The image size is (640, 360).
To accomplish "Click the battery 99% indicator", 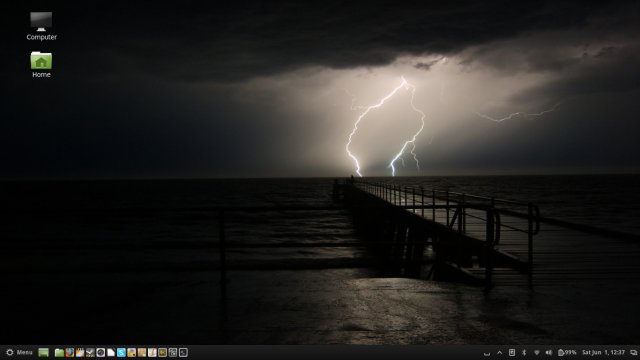I will (567, 353).
